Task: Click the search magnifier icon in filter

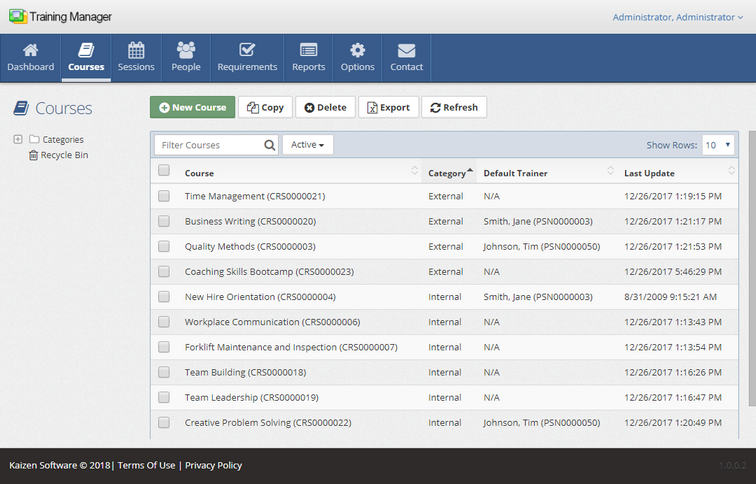Action: point(270,145)
